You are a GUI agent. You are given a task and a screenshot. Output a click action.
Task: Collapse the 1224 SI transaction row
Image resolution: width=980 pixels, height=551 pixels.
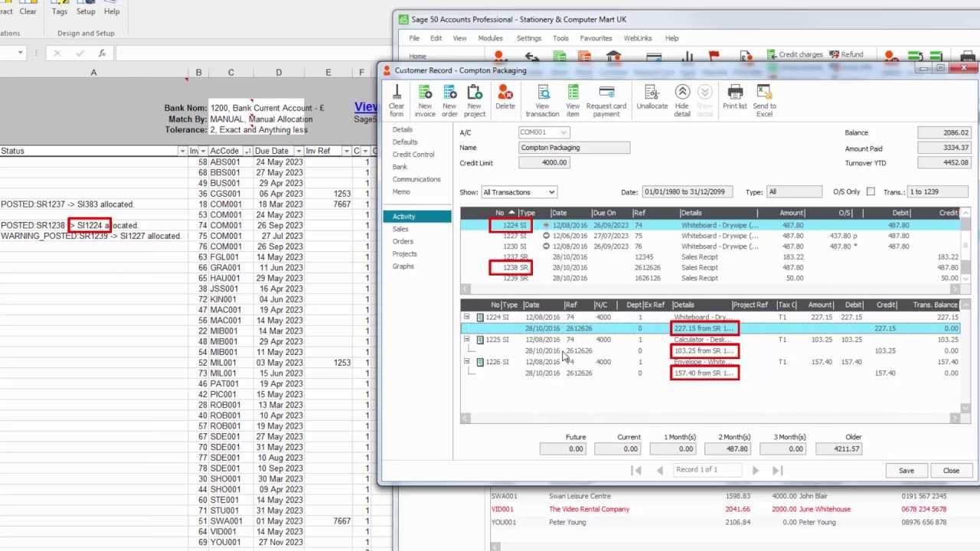point(466,317)
